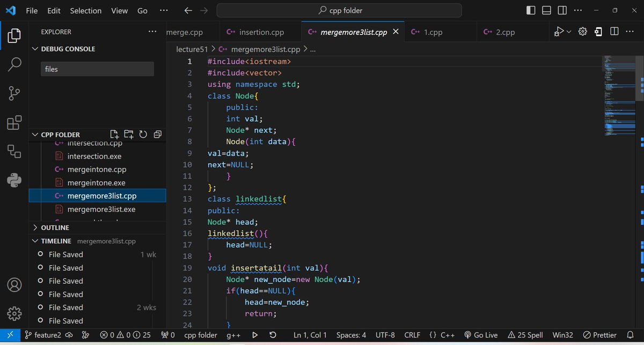The width and height of the screenshot is (644, 345).
Task: Close the mergemore3list.cpp tab
Action: (396, 32)
